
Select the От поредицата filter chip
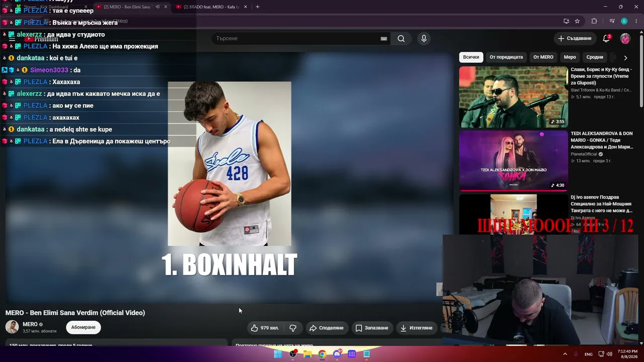click(x=506, y=57)
